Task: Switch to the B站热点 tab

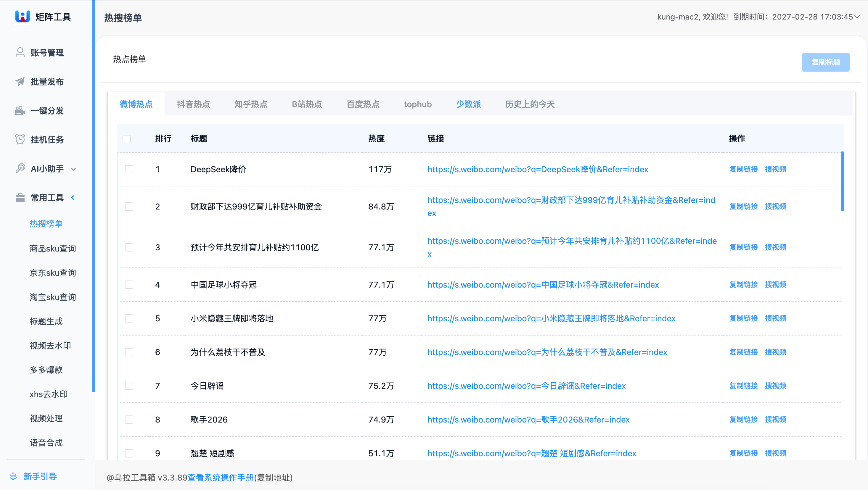Action: pyautogui.click(x=307, y=104)
